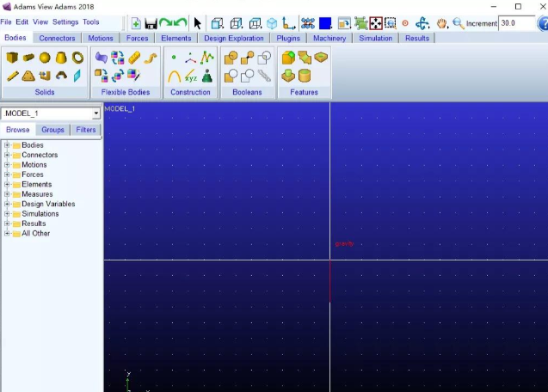This screenshot has width=548, height=392.
Task: Create a construction point marker
Action: click(174, 58)
